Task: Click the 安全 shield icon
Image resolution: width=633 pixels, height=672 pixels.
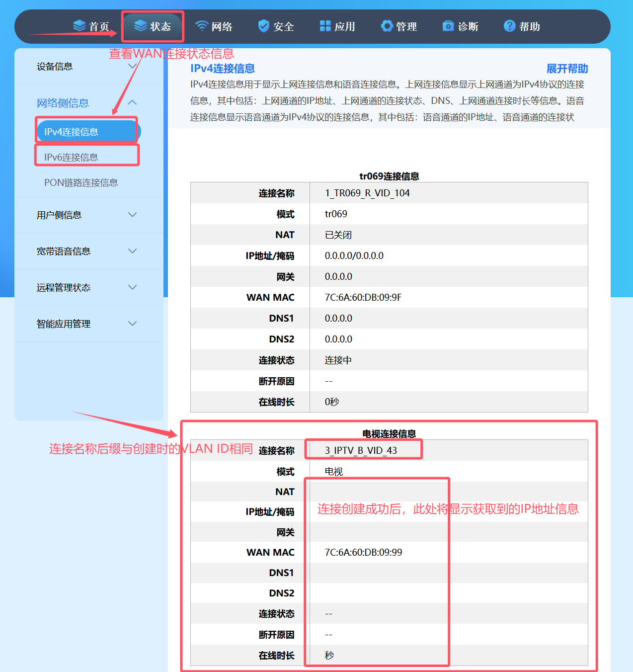Action: [x=264, y=26]
